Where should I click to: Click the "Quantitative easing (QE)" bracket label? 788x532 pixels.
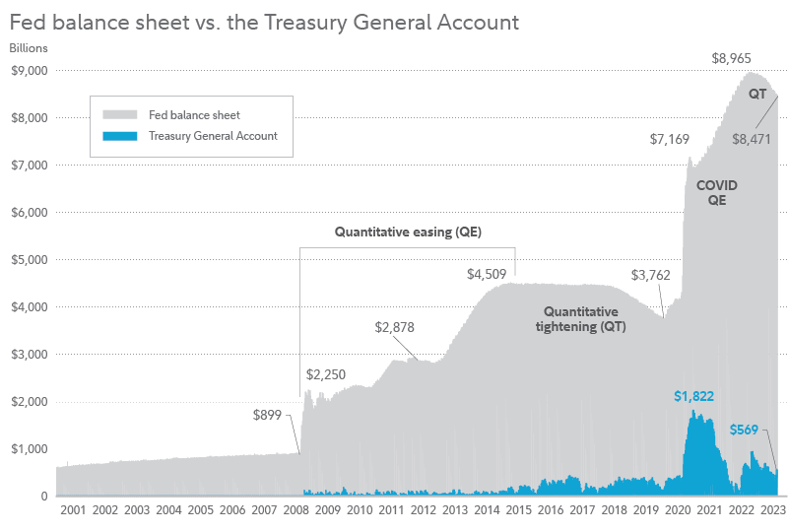[407, 233]
